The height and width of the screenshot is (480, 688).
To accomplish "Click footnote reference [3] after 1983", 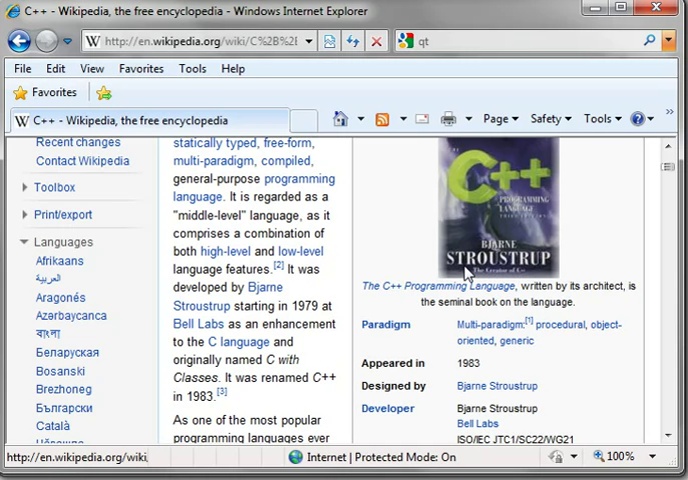I will point(222,391).
